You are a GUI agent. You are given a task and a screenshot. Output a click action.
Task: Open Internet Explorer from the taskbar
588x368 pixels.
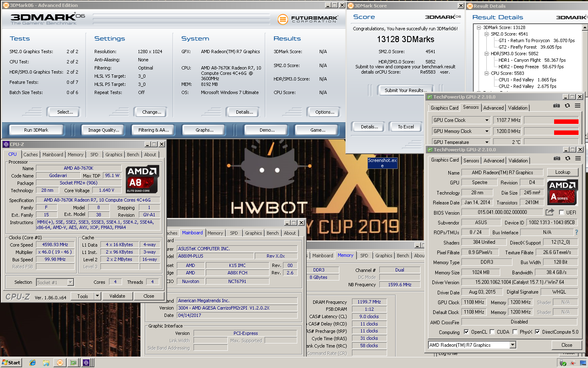pos(33,363)
